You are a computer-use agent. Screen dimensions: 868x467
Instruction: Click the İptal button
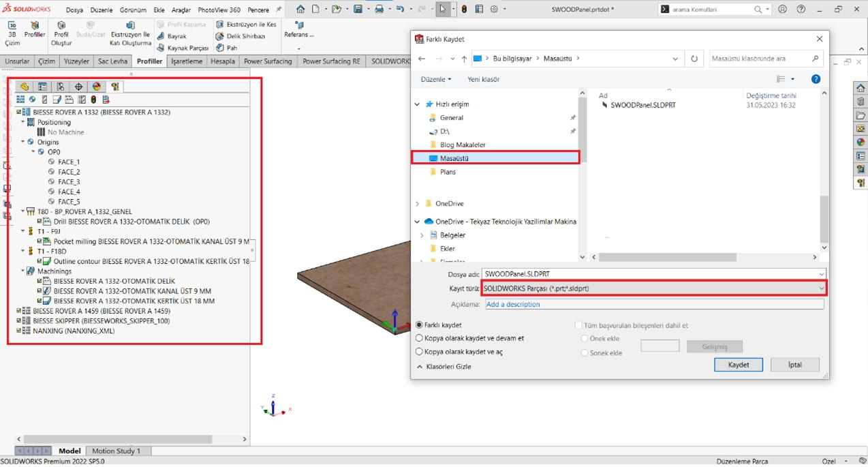(x=795, y=365)
